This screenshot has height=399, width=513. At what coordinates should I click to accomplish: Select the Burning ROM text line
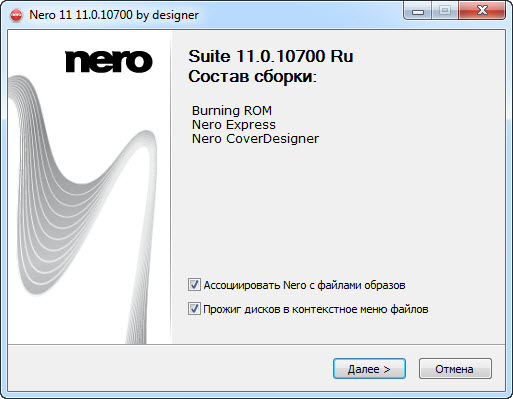[232, 110]
